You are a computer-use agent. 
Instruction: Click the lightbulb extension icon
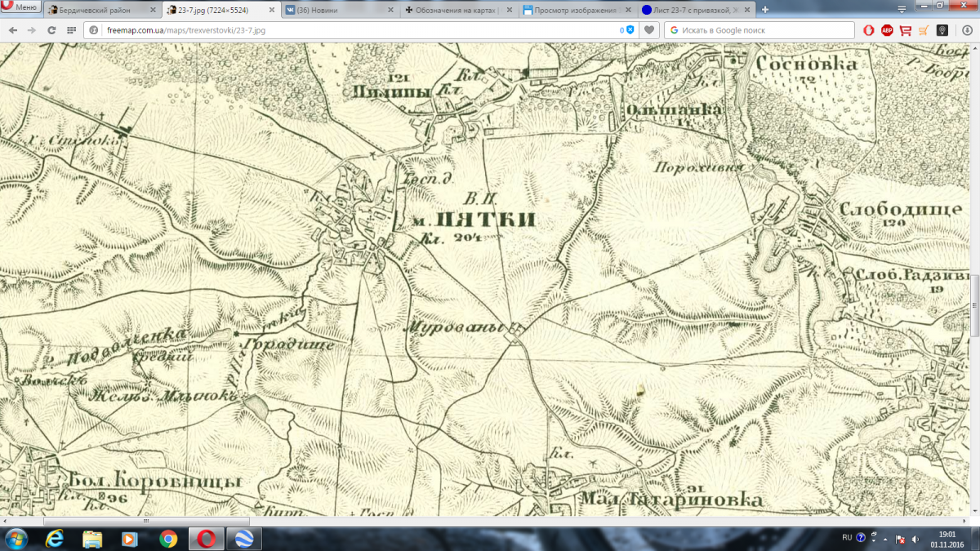[x=942, y=30]
